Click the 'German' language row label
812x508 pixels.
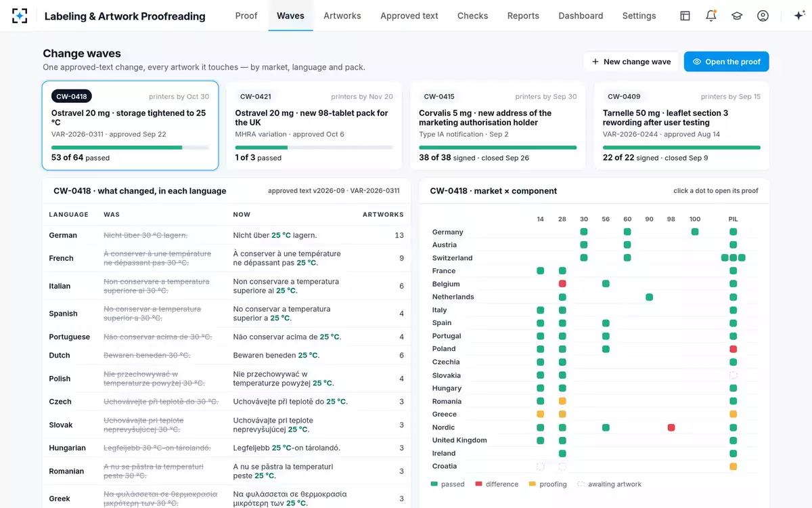pyautogui.click(x=63, y=235)
